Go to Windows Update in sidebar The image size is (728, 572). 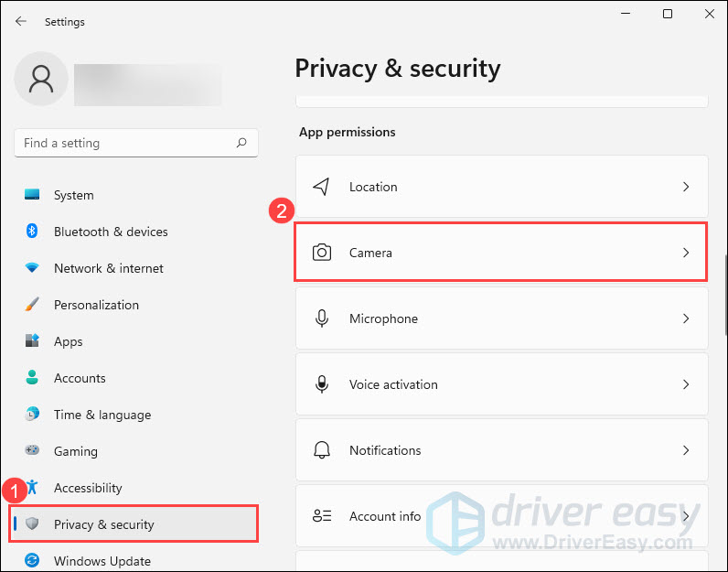click(102, 560)
